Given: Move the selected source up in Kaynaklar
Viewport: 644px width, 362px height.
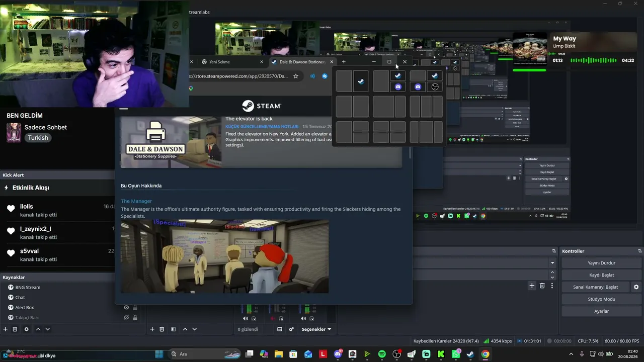Looking at the screenshot, I should point(38,329).
